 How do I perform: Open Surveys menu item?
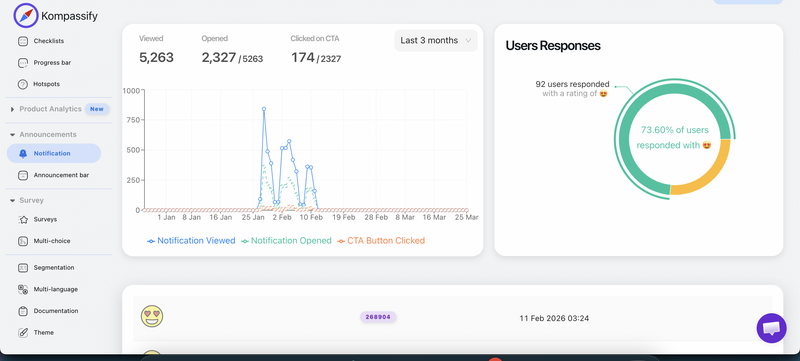coord(45,220)
